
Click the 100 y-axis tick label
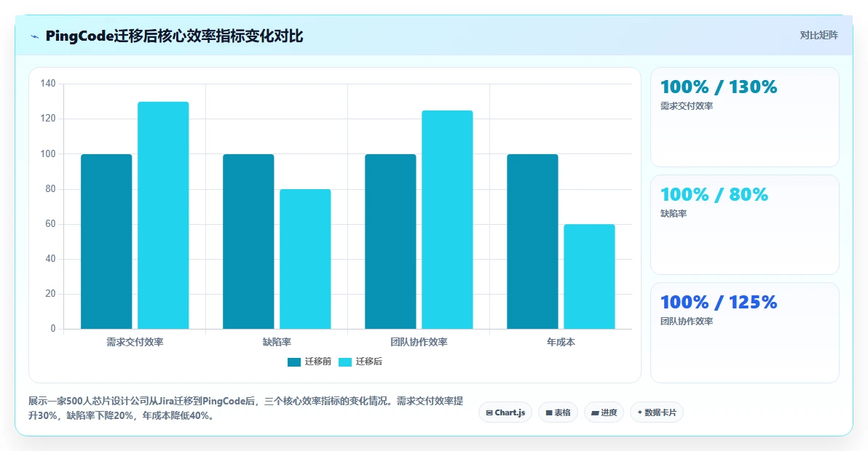(48, 153)
